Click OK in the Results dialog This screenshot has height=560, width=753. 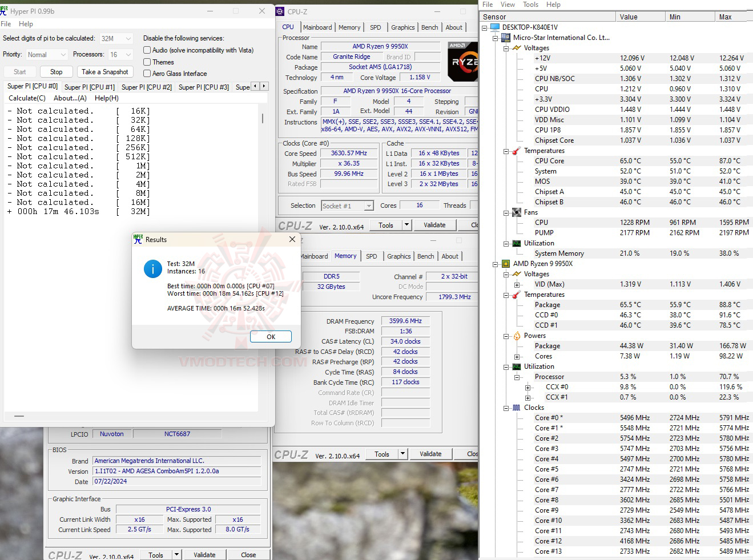click(x=271, y=337)
